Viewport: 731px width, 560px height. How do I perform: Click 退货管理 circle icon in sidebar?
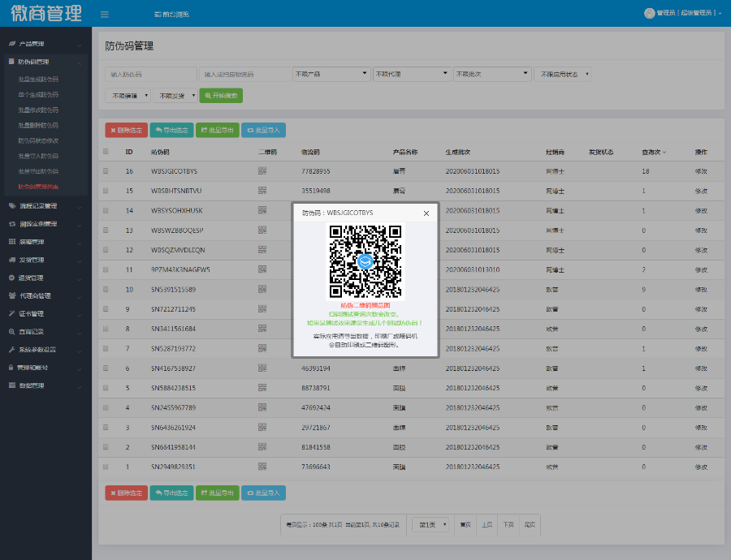click(11, 278)
